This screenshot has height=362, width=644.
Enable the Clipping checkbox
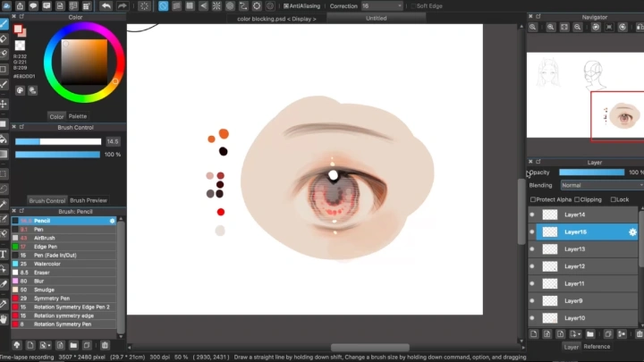coord(577,199)
